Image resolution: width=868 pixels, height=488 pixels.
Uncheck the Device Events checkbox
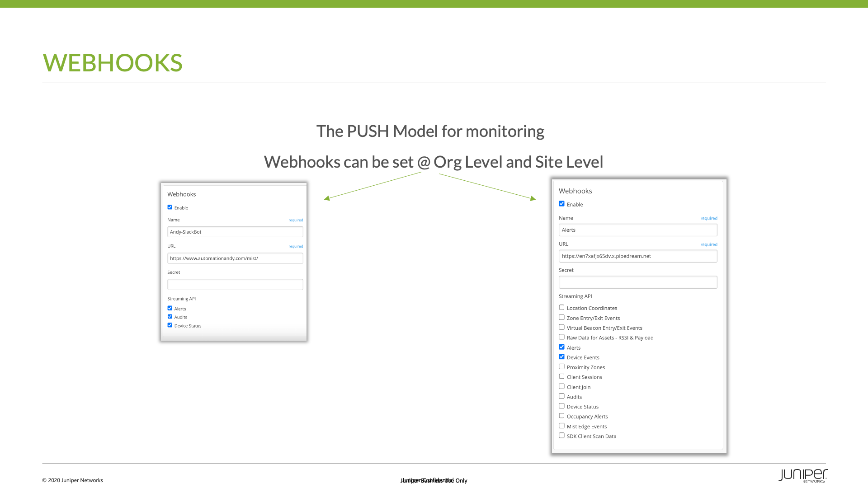pos(561,357)
